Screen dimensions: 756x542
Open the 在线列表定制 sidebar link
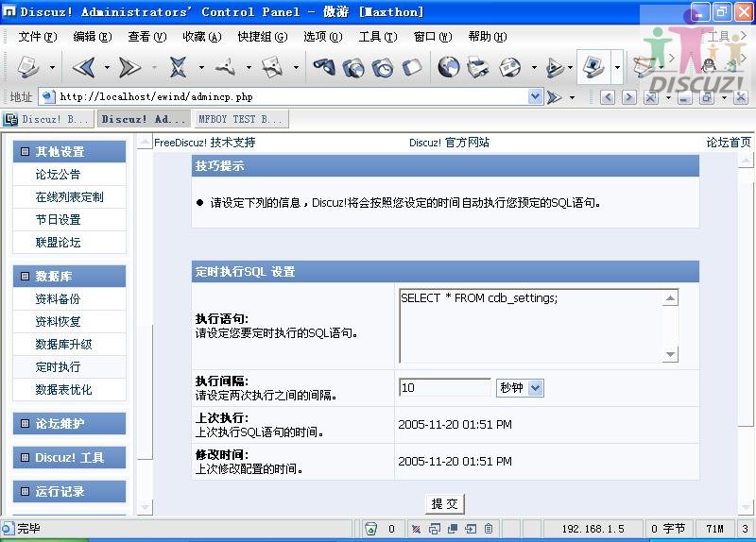(69, 197)
